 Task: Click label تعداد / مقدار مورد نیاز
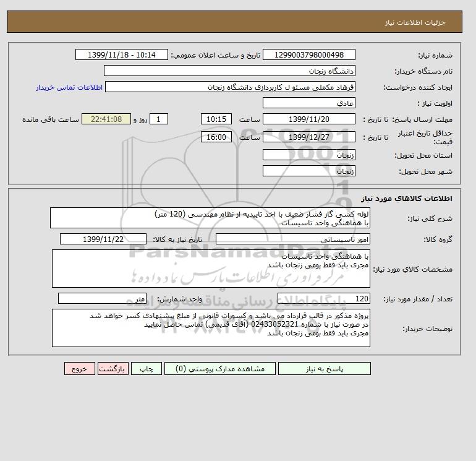tap(418, 299)
